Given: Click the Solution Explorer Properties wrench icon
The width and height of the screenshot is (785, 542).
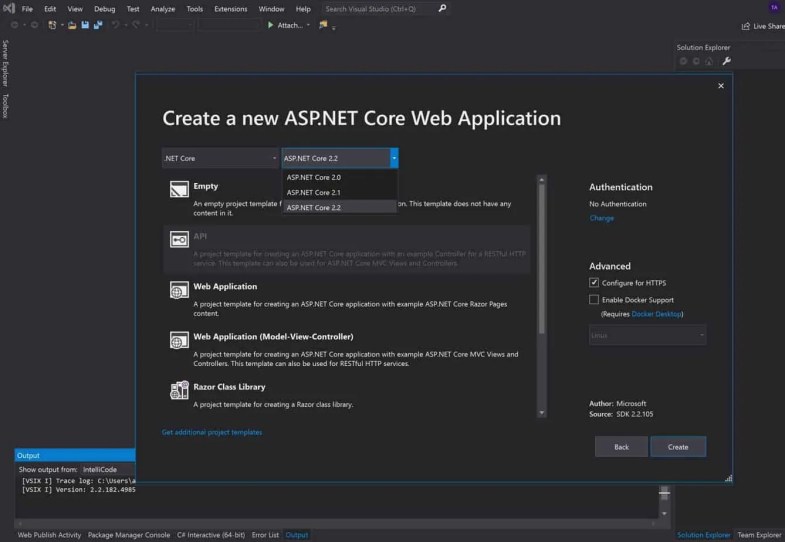Looking at the screenshot, I should tap(726, 61).
